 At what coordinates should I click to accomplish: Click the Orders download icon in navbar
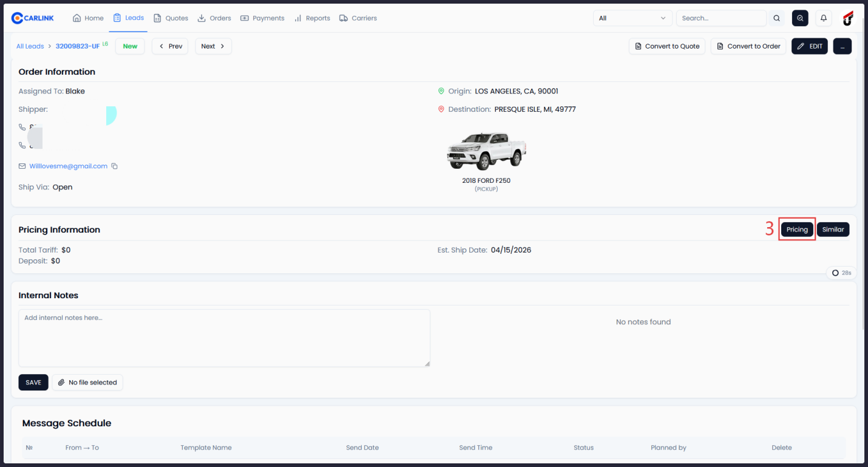200,18
